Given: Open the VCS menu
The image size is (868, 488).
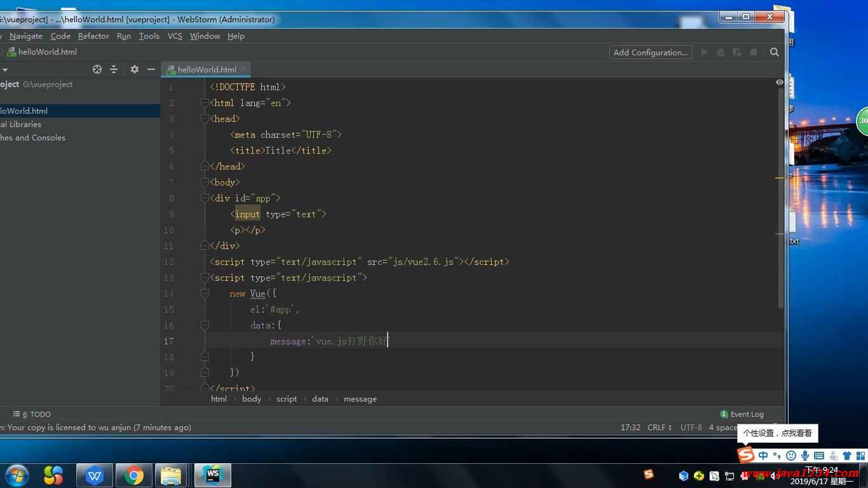Looking at the screenshot, I should coord(175,36).
